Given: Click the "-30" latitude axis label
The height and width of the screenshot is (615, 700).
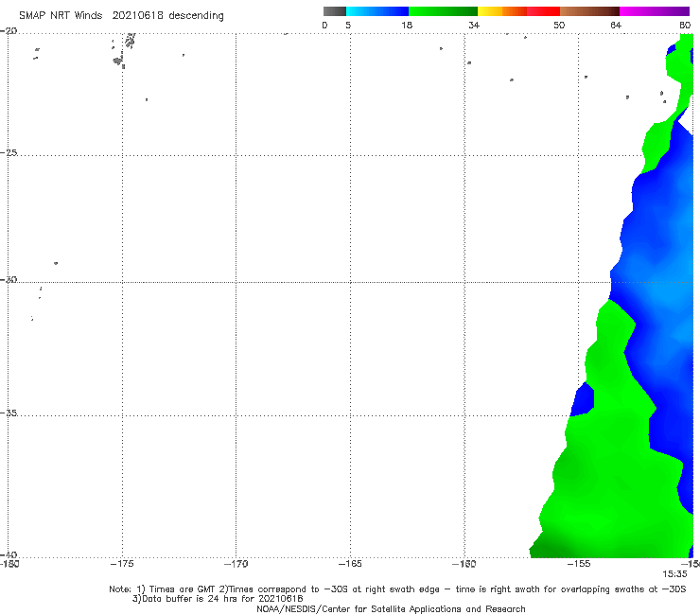Looking at the screenshot, I should pyautogui.click(x=9, y=279).
